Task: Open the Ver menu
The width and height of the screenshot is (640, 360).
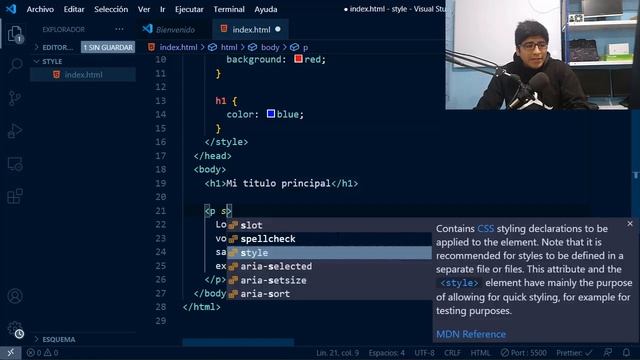Action: 144,9
